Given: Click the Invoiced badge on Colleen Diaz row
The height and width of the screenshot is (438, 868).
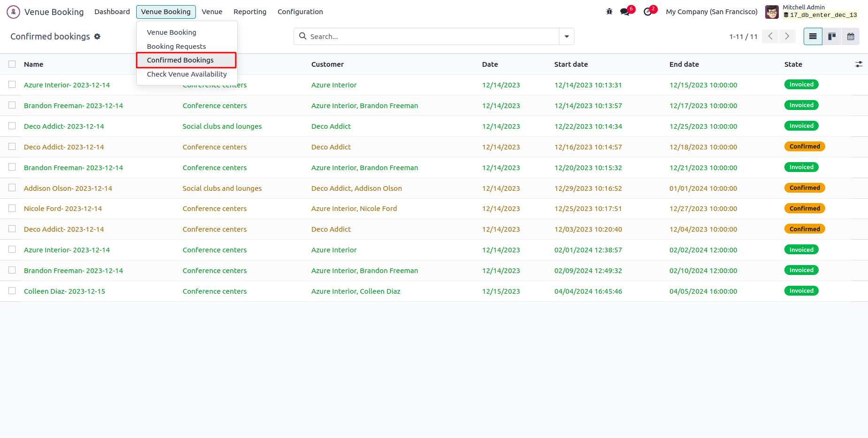Looking at the screenshot, I should [801, 291].
